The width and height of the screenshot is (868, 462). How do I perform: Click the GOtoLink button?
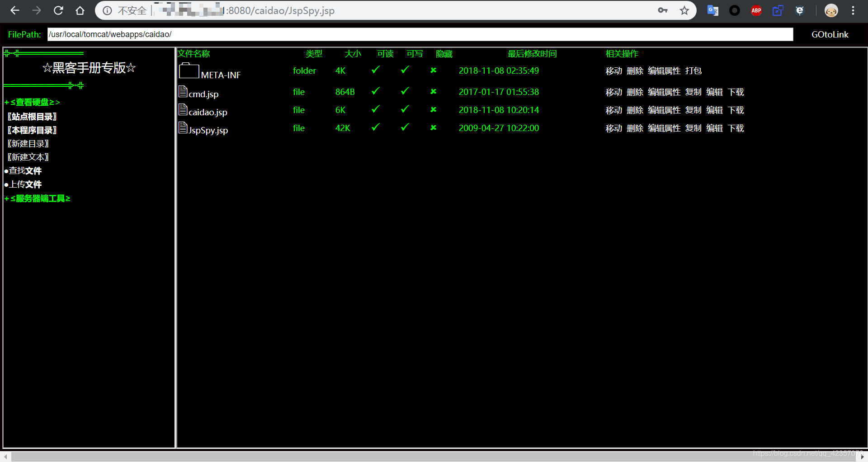pyautogui.click(x=830, y=34)
